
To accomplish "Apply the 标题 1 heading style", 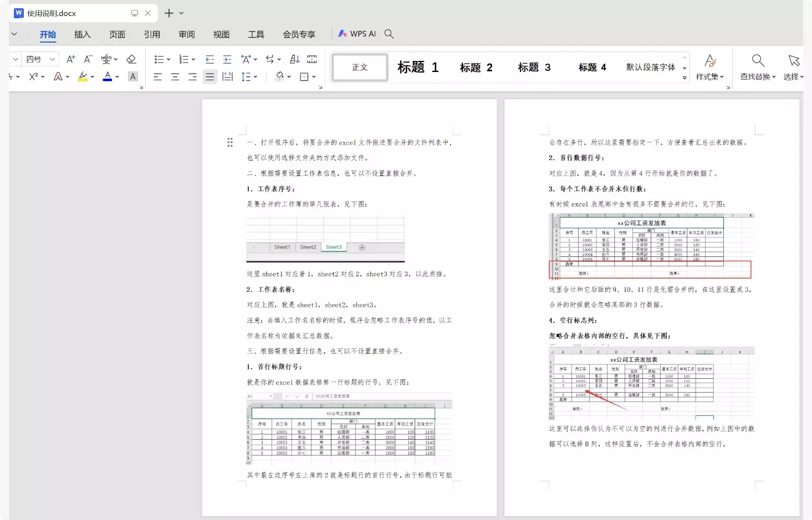I will coord(418,67).
